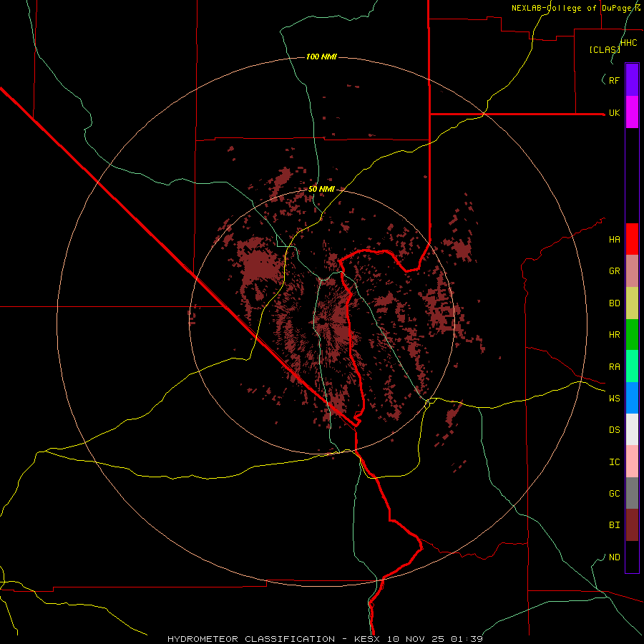Click the GR legend label
The height and width of the screenshot is (644, 644).
pyautogui.click(x=614, y=271)
